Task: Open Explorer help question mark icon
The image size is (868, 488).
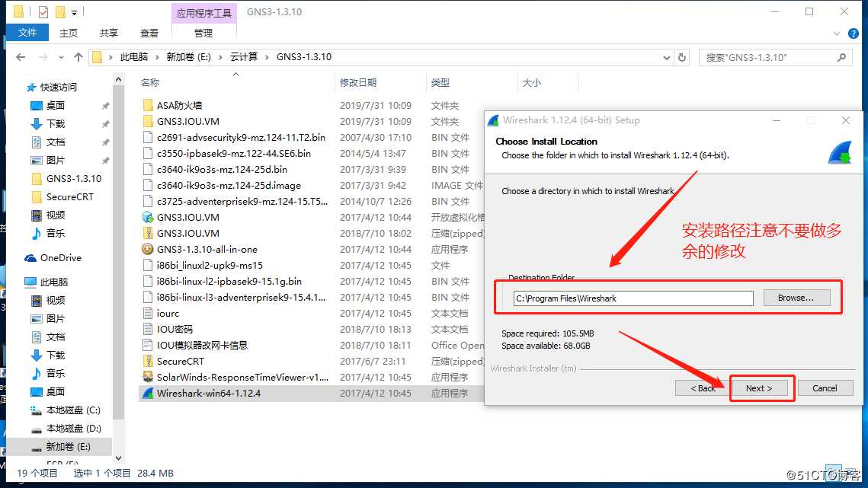Action: pyautogui.click(x=854, y=33)
